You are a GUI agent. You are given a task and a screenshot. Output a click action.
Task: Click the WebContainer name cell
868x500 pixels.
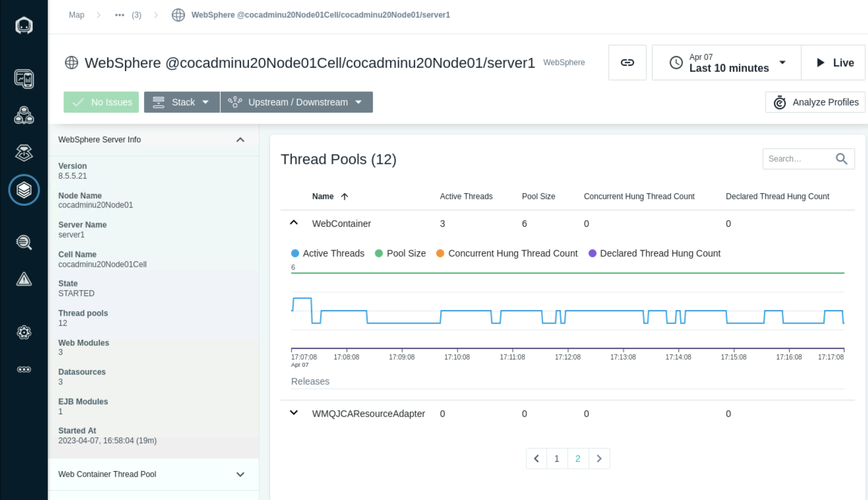click(x=341, y=224)
